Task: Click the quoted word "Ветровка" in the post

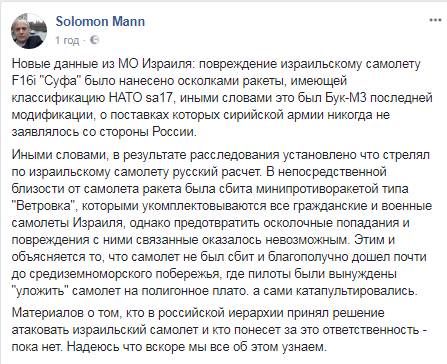Action: (x=45, y=206)
